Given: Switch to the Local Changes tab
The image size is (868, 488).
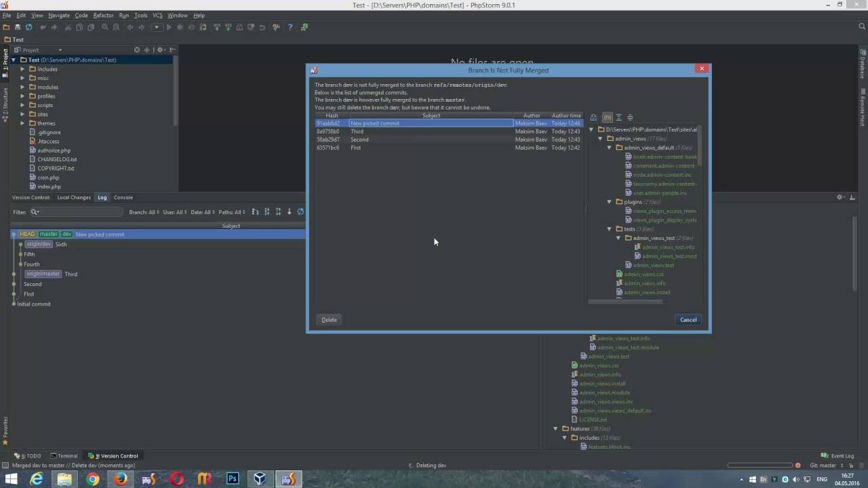Looking at the screenshot, I should click(74, 197).
